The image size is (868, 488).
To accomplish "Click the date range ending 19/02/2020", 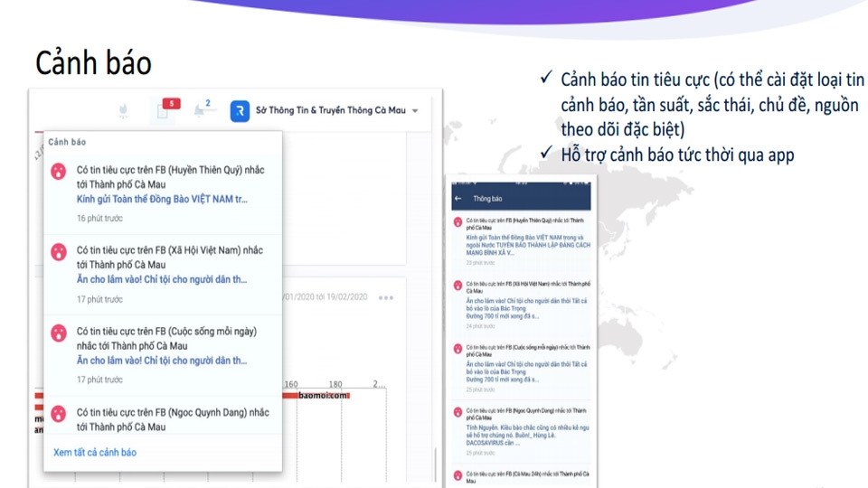I will (325, 297).
